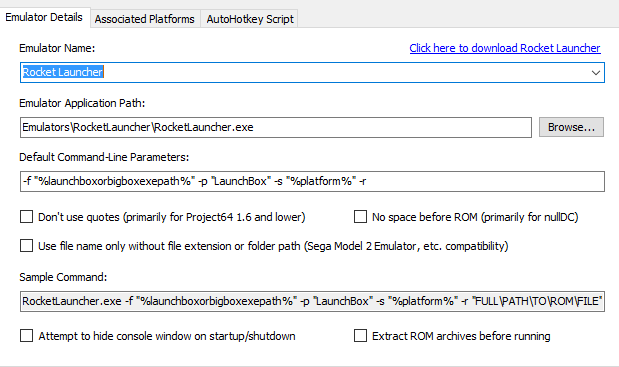Tick the Use file name only checkbox

coord(26,246)
